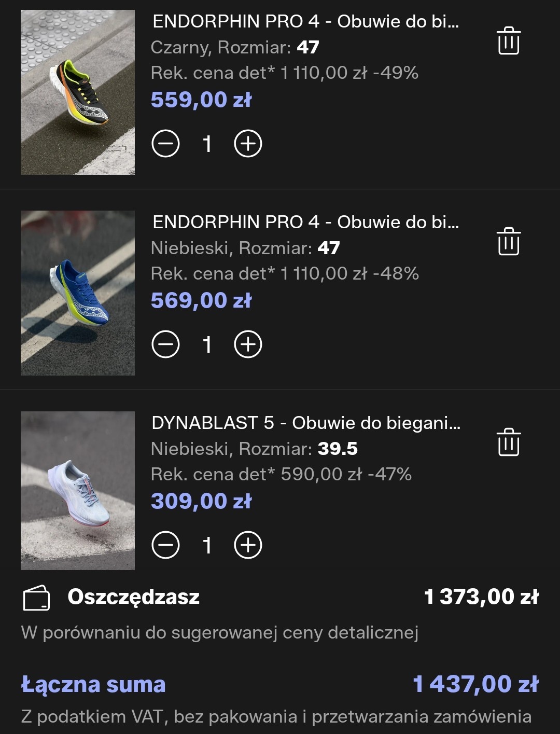The height and width of the screenshot is (734, 560).
Task: Tap the 559,00 zł price
Action: [x=201, y=100]
